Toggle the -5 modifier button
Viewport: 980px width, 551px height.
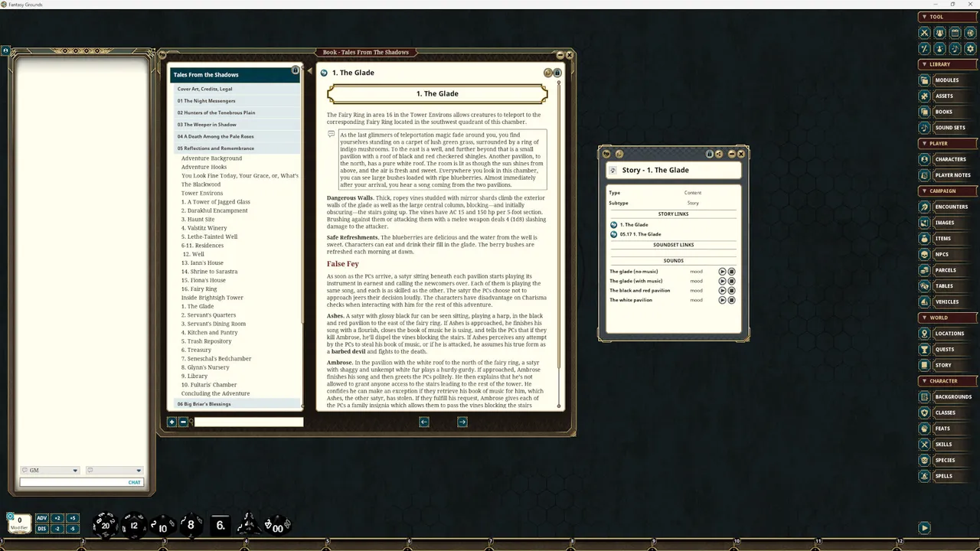pos(73,529)
